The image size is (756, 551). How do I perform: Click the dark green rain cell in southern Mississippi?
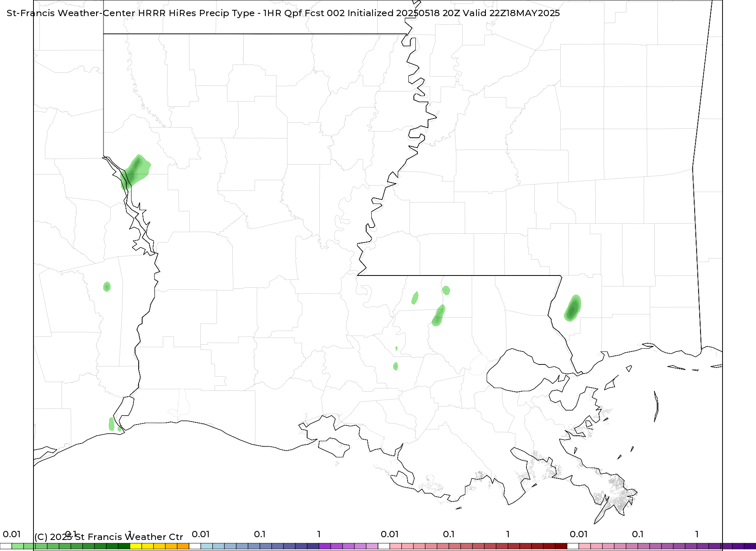click(x=573, y=308)
